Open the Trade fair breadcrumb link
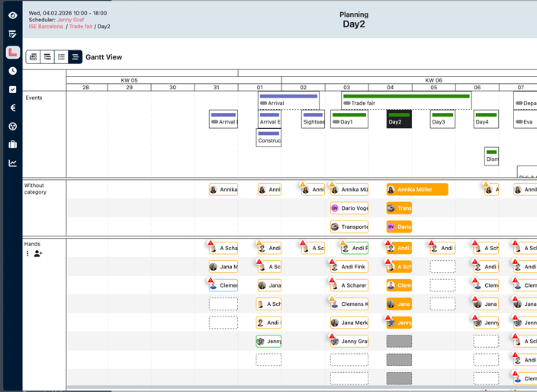Screen dimensions: 537x392 point(80,27)
